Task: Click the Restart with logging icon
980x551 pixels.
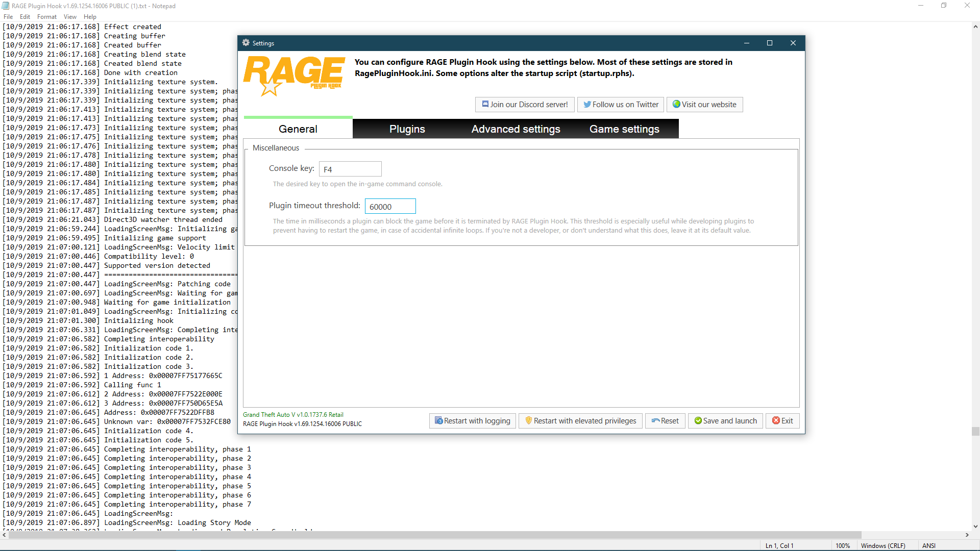Action: point(438,421)
